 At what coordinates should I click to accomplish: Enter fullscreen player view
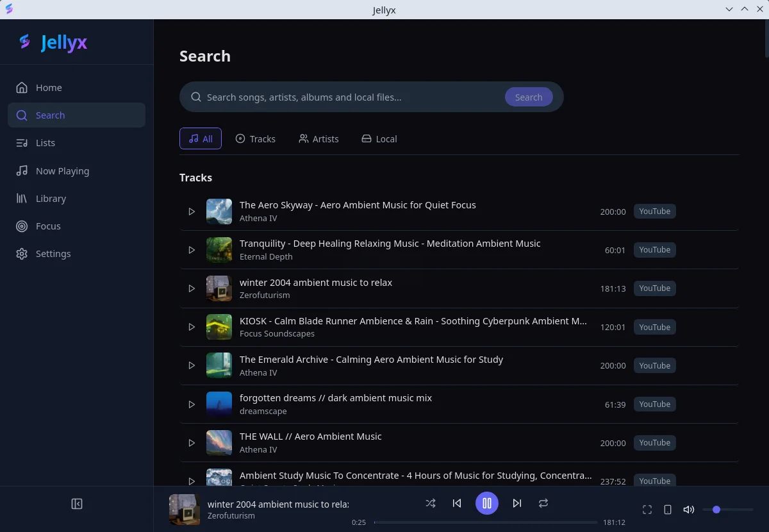647,510
